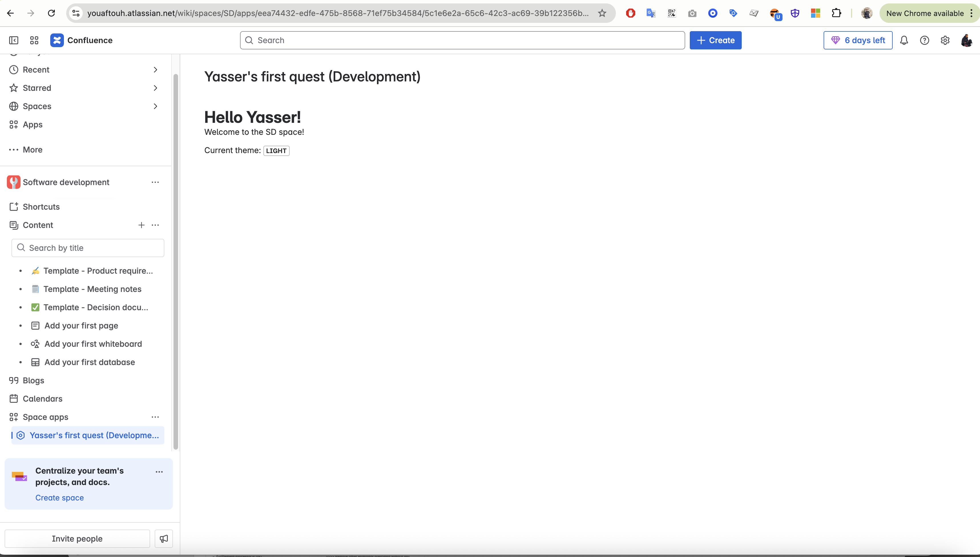Open Software development space options menu
This screenshot has width=980, height=557.
coord(155,182)
